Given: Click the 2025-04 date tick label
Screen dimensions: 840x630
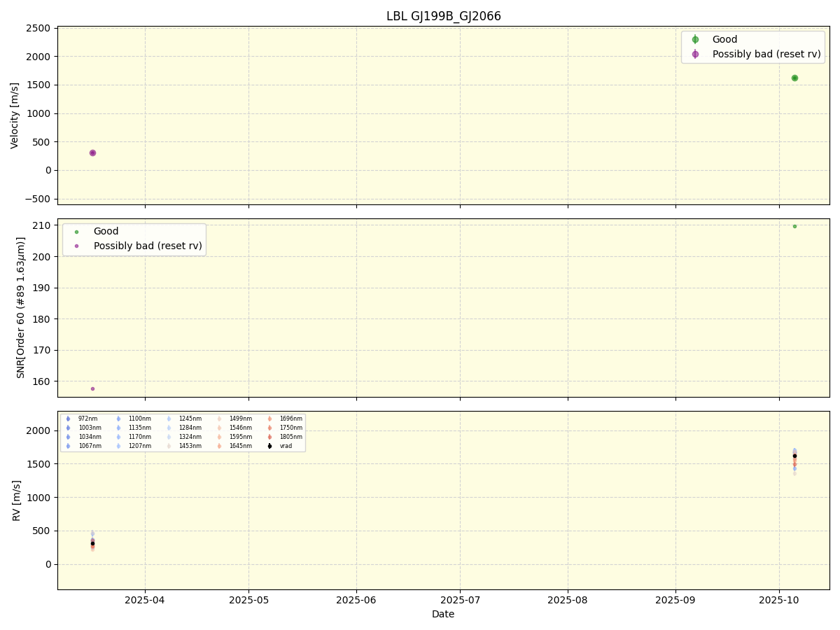Looking at the screenshot, I should point(145,600).
